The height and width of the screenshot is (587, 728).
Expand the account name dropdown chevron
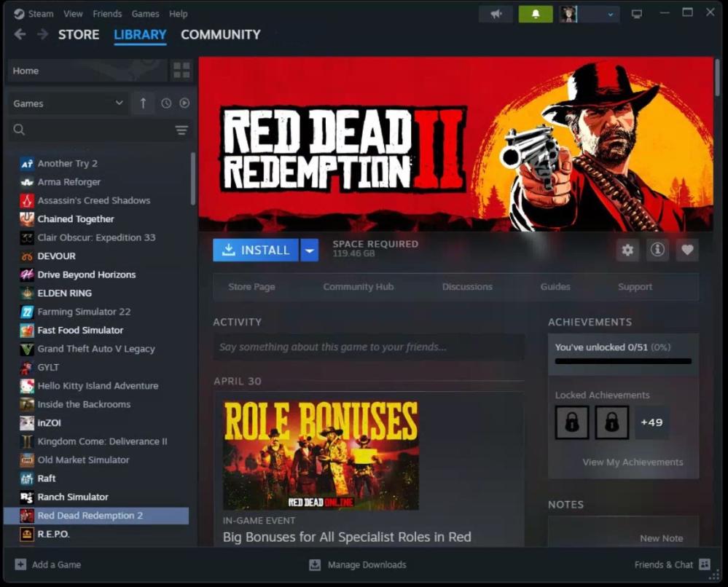click(611, 15)
